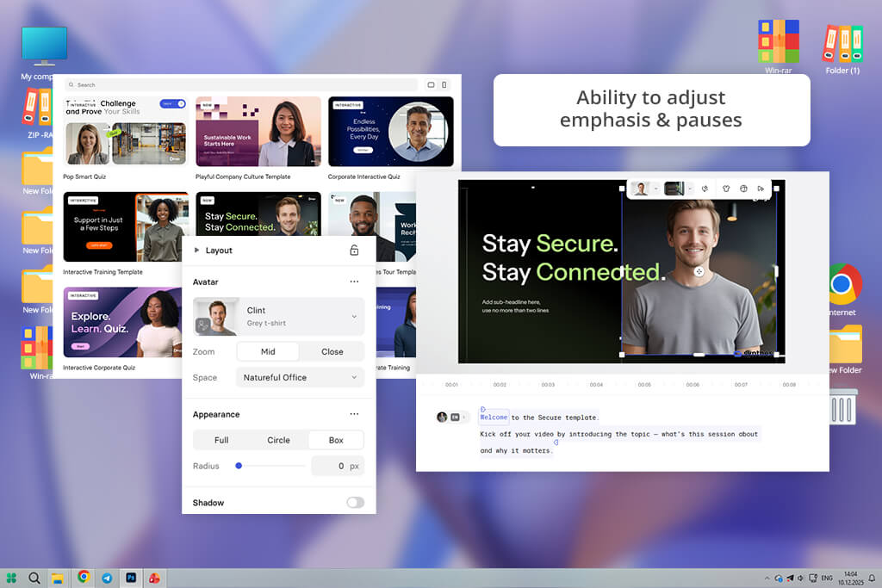Expand the avatar dropdown arrow in canvas toolbar

pos(655,189)
